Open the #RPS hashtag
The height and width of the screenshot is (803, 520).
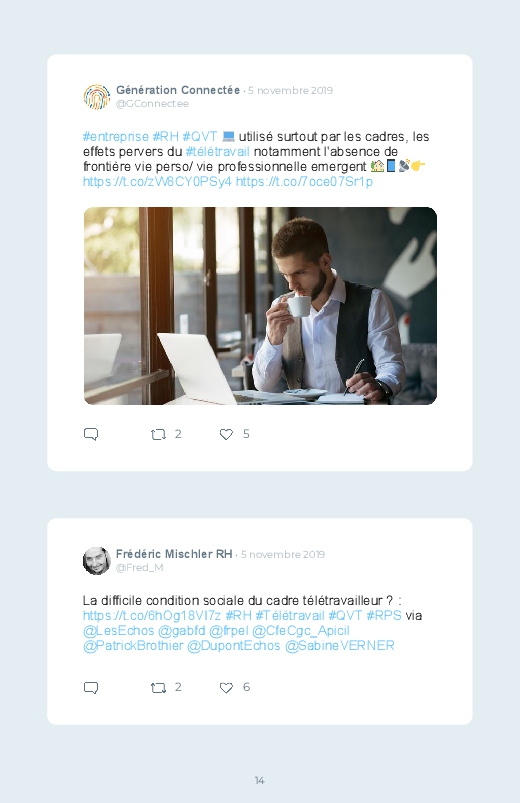384,616
